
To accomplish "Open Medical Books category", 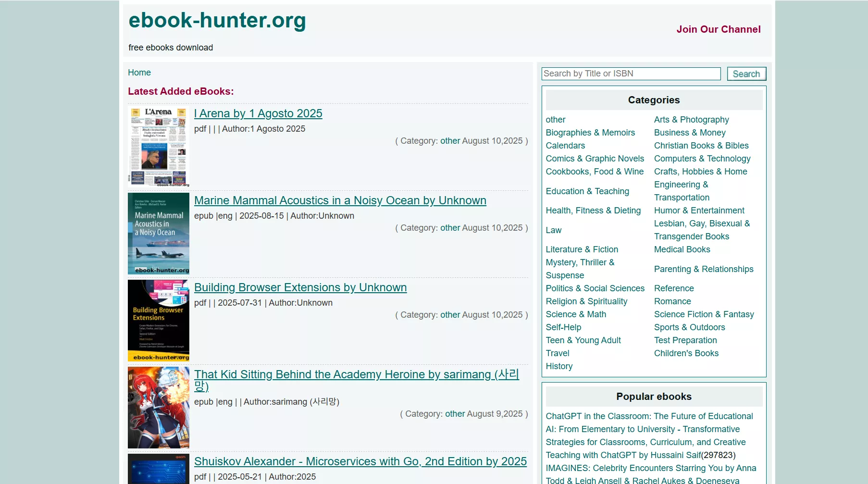I will tap(682, 249).
